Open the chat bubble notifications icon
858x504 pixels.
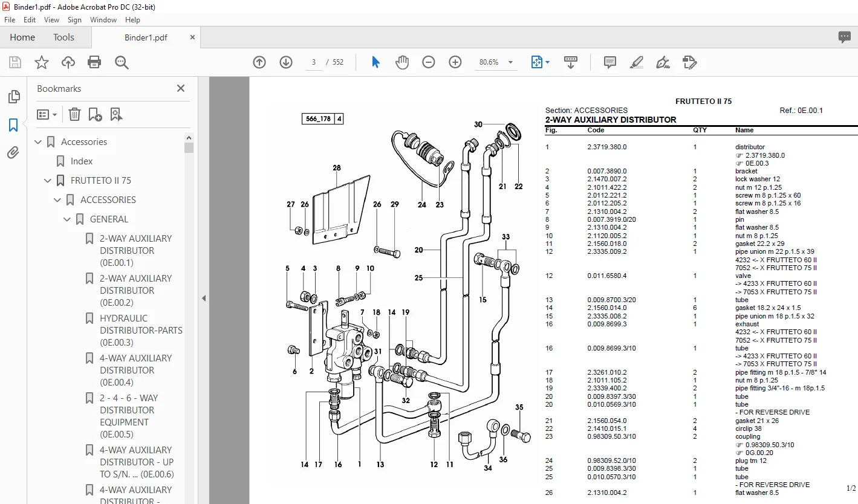[x=845, y=37]
